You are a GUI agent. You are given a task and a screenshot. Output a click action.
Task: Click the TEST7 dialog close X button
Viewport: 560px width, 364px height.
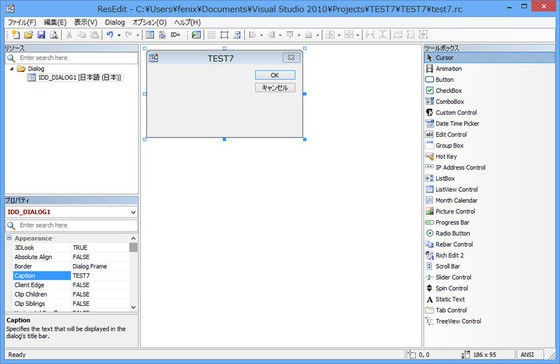(291, 58)
